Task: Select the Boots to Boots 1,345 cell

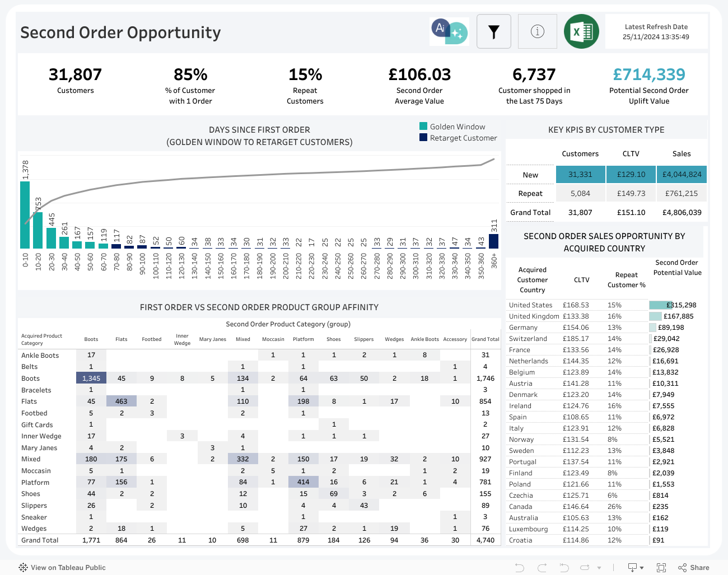Action: (x=91, y=378)
